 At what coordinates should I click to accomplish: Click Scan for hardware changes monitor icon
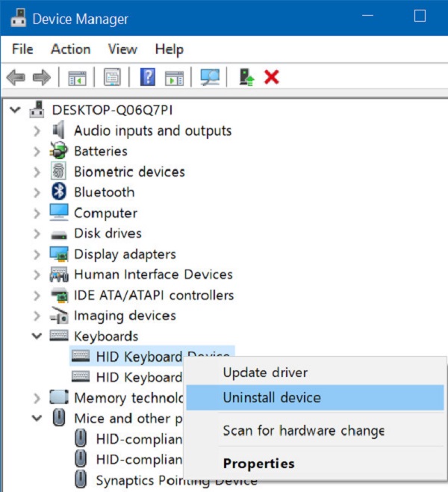tap(210, 77)
